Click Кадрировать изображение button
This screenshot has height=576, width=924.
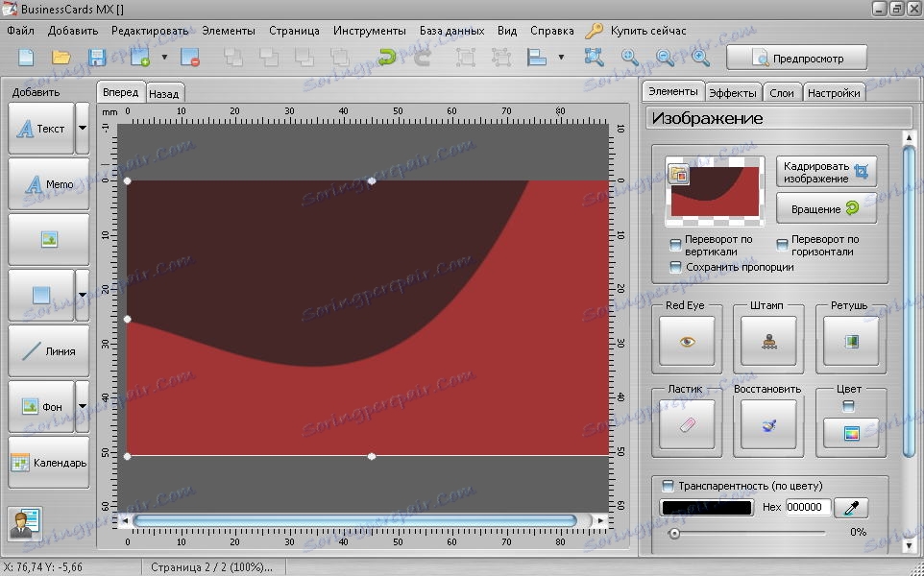826,172
